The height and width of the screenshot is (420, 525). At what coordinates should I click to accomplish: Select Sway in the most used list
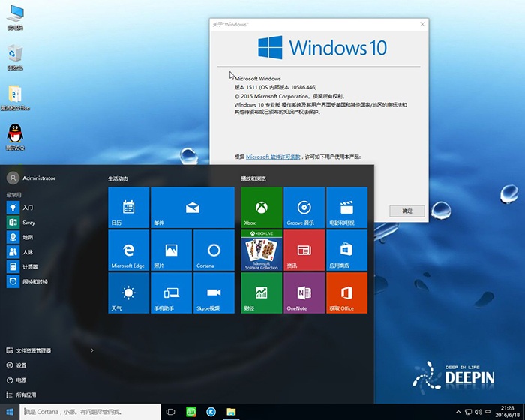pos(28,223)
